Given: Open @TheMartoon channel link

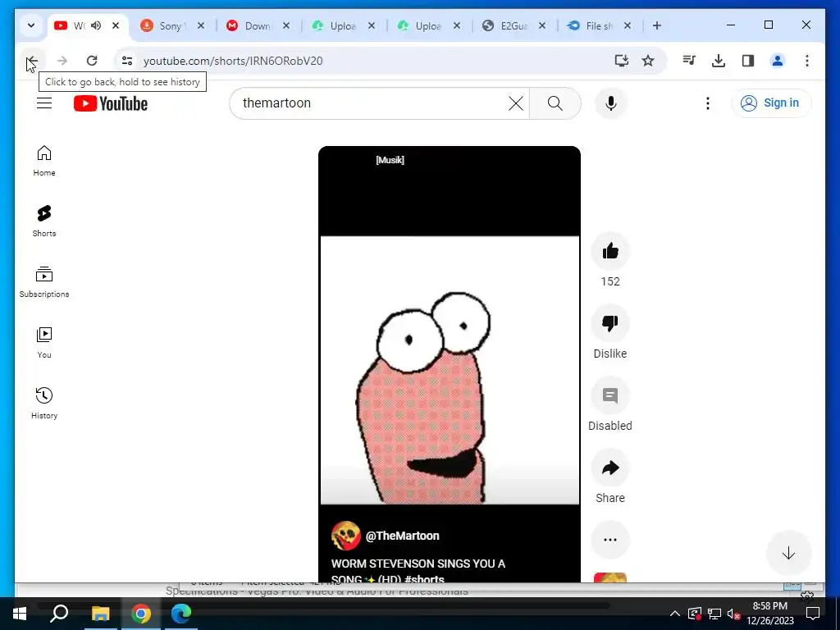Looking at the screenshot, I should (x=402, y=536).
